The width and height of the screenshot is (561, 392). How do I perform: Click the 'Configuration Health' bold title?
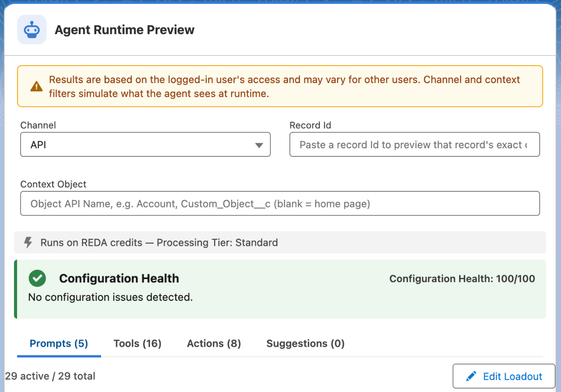click(119, 279)
